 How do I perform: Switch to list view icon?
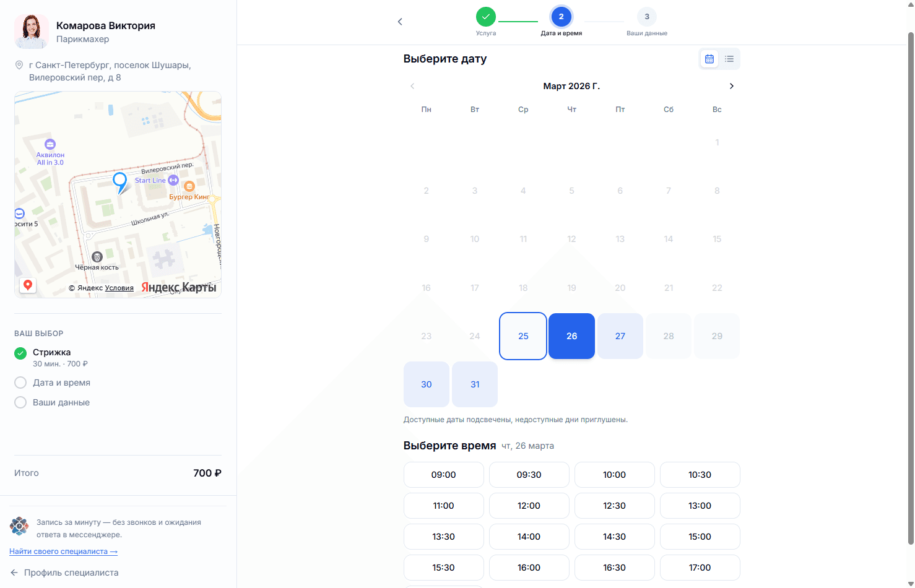729,59
